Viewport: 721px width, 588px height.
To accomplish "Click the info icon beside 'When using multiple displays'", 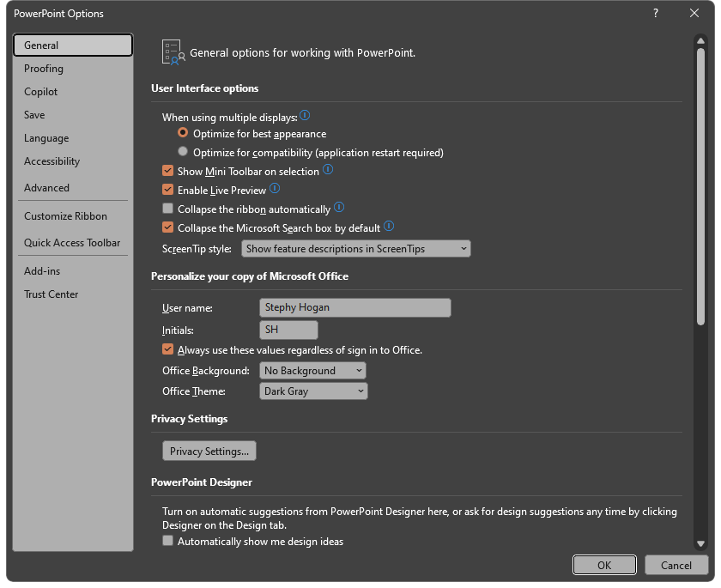I will 306,115.
